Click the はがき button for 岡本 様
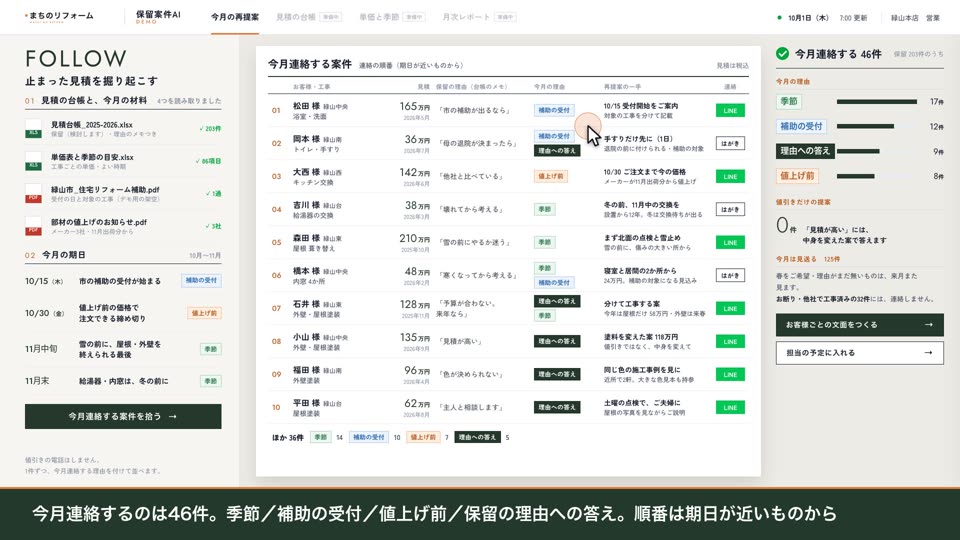 tap(730, 143)
